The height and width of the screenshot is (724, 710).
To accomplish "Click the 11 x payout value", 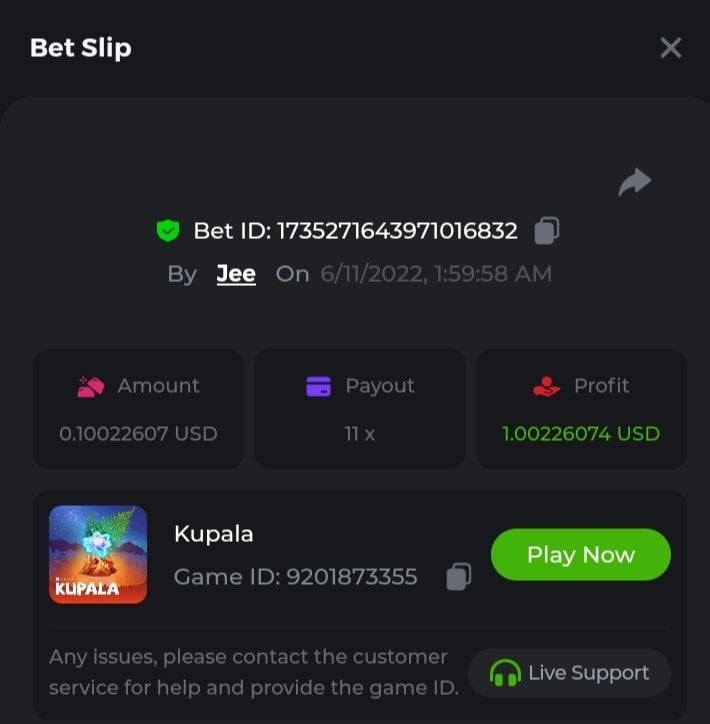I will click(x=359, y=434).
